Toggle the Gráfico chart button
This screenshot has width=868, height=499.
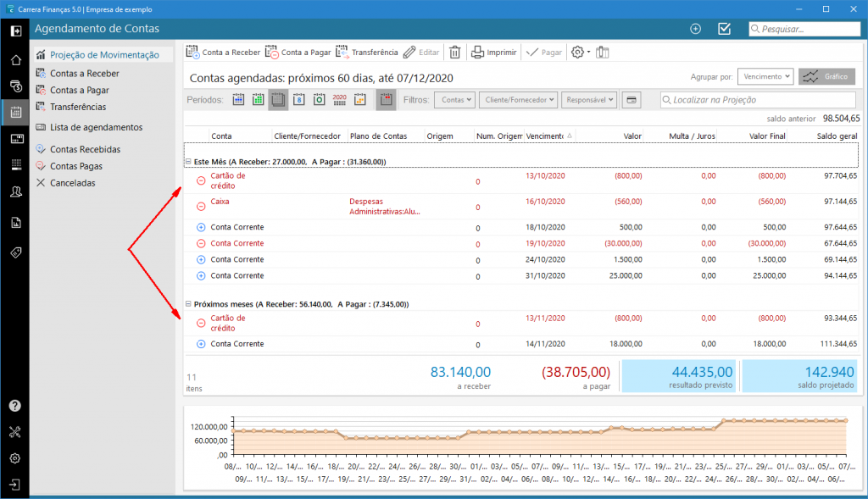click(x=826, y=76)
